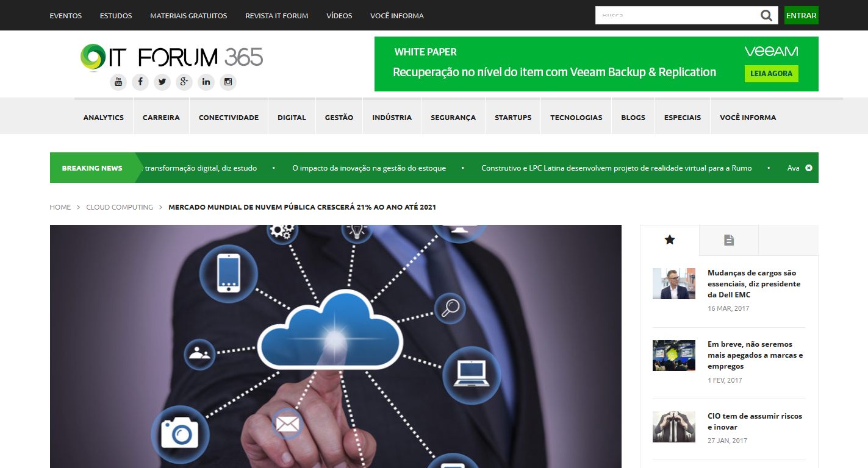Open the ESTUDOS top menu item
The image size is (868, 468).
[116, 16]
